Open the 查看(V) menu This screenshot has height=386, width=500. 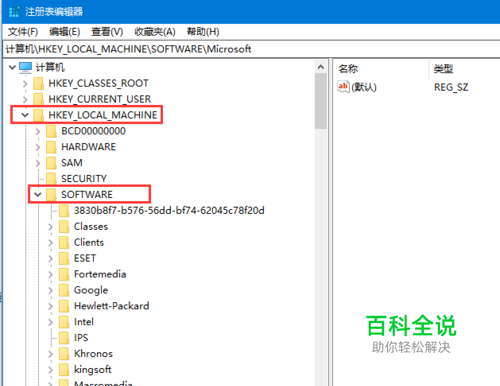click(x=107, y=32)
